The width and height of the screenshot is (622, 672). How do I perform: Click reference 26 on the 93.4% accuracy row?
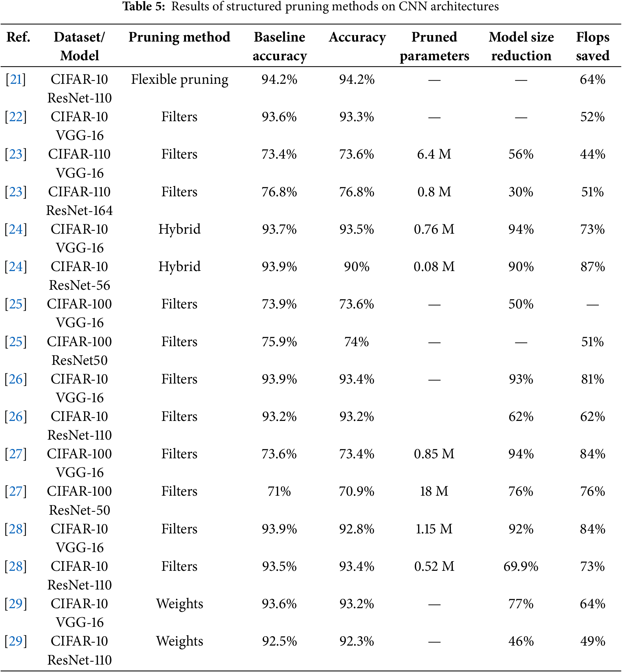16,379
